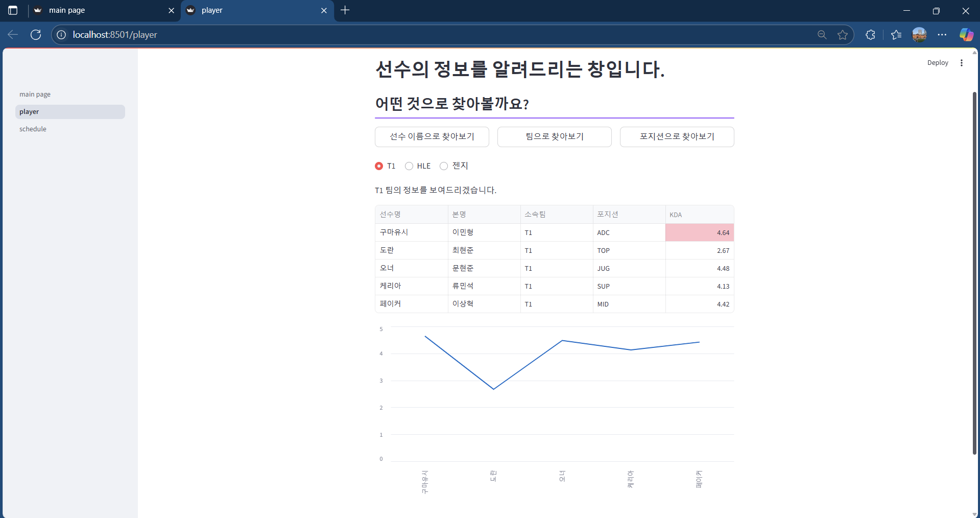Open browser extensions menu
The width and height of the screenshot is (980, 518).
[x=870, y=35]
